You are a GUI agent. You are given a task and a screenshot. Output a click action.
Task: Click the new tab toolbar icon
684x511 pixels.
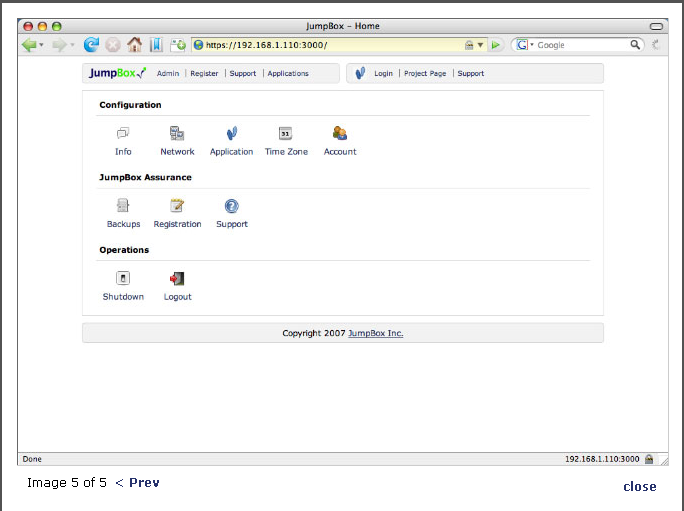[x=178, y=45]
